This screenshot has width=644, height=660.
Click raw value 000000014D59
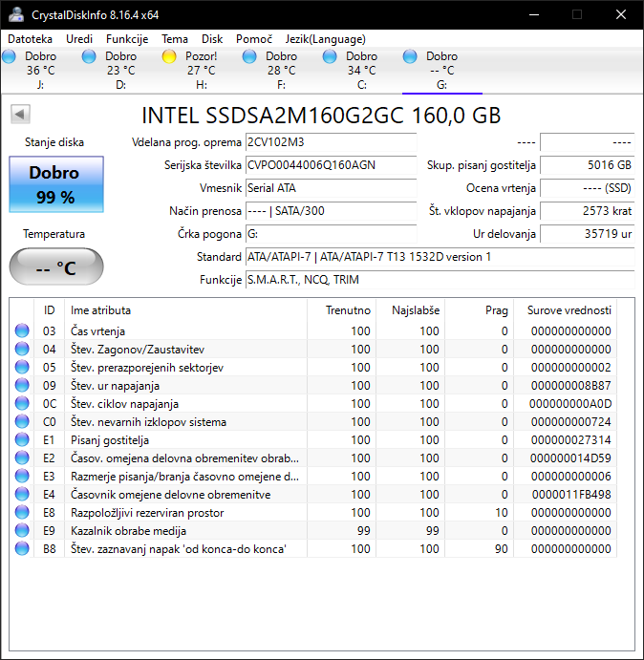pos(570,458)
